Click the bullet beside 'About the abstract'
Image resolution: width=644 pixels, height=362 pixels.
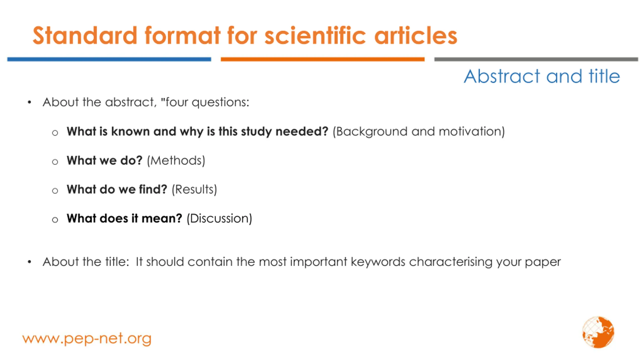pos(29,102)
